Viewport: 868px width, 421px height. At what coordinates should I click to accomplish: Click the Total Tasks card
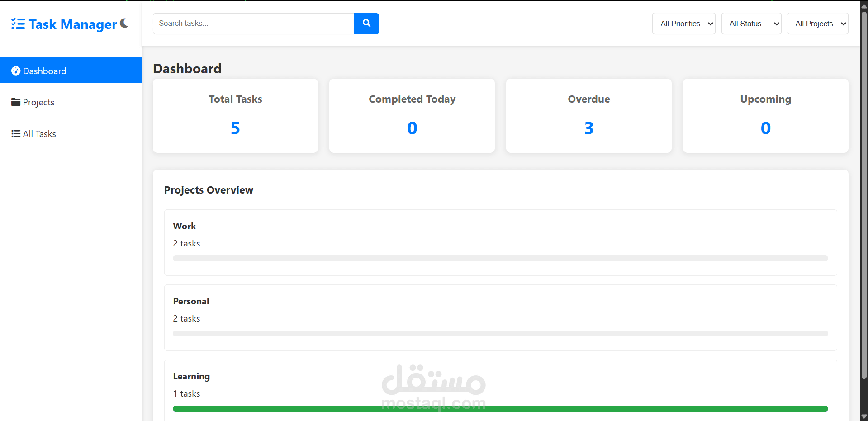click(235, 115)
